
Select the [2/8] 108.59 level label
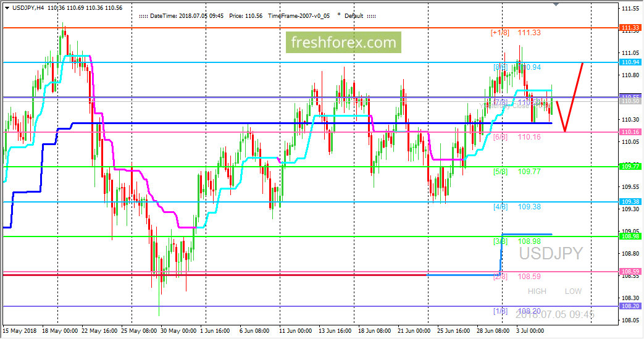point(517,277)
